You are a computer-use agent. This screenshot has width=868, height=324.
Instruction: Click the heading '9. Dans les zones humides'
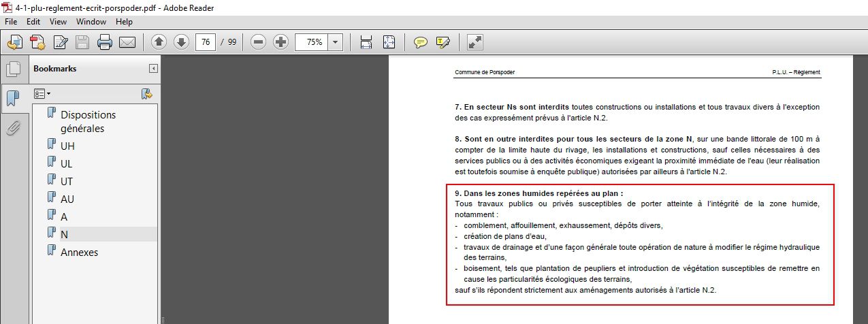[539, 194]
